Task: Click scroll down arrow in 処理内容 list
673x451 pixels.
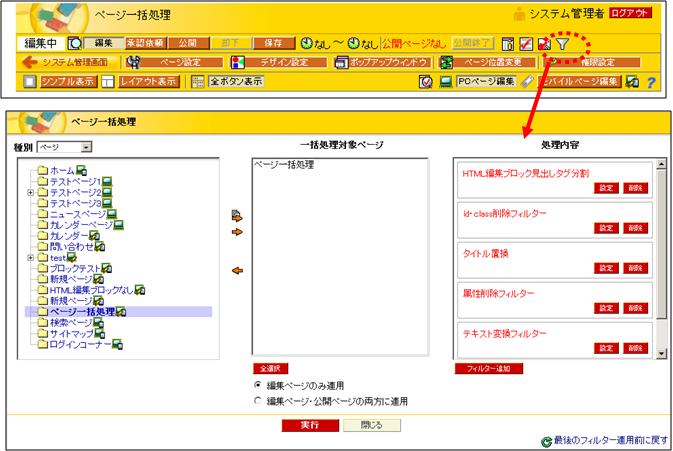Action: pos(661,354)
